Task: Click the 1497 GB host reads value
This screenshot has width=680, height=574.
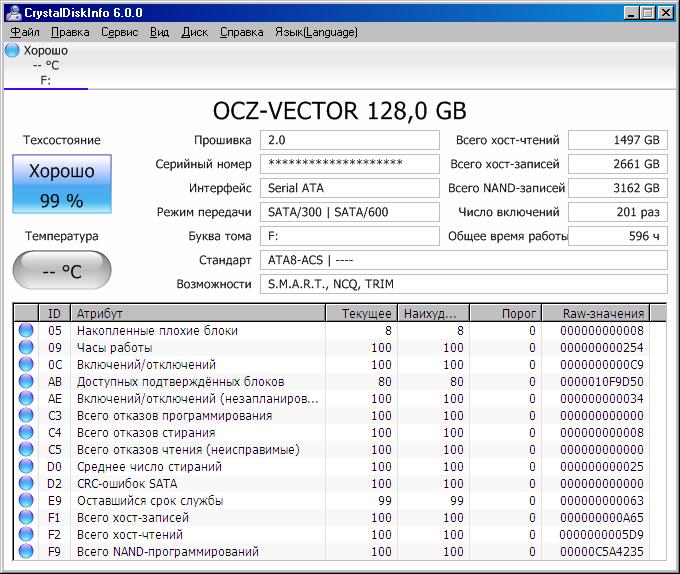Action: coord(618,140)
